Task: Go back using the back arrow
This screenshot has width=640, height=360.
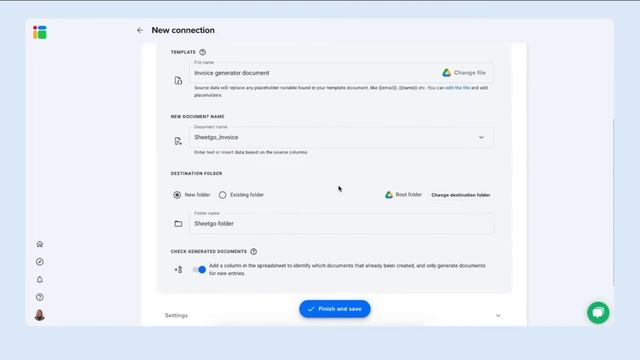Action: (140, 30)
